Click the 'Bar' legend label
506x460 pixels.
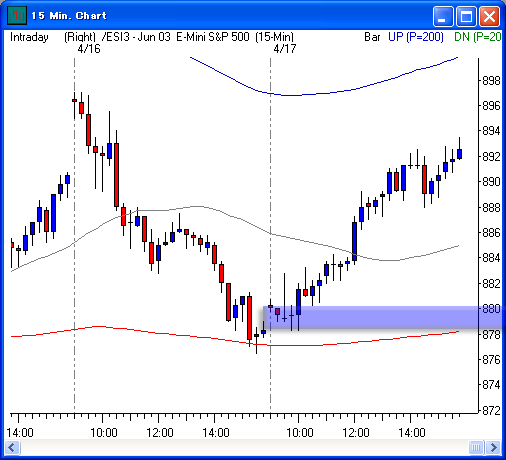[372, 37]
